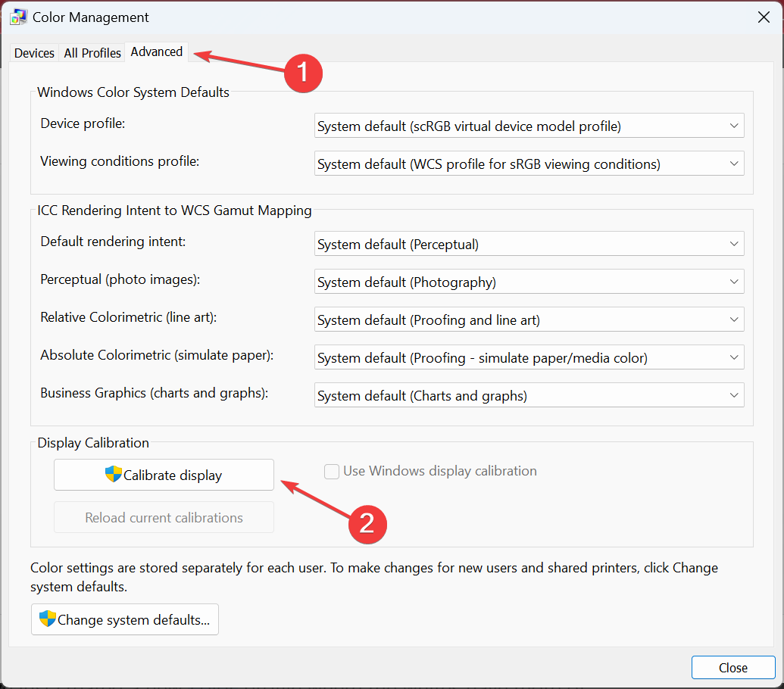Click the 'Windows Color System Defaults' group label
Image resolution: width=784 pixels, height=689 pixels.
tap(133, 92)
